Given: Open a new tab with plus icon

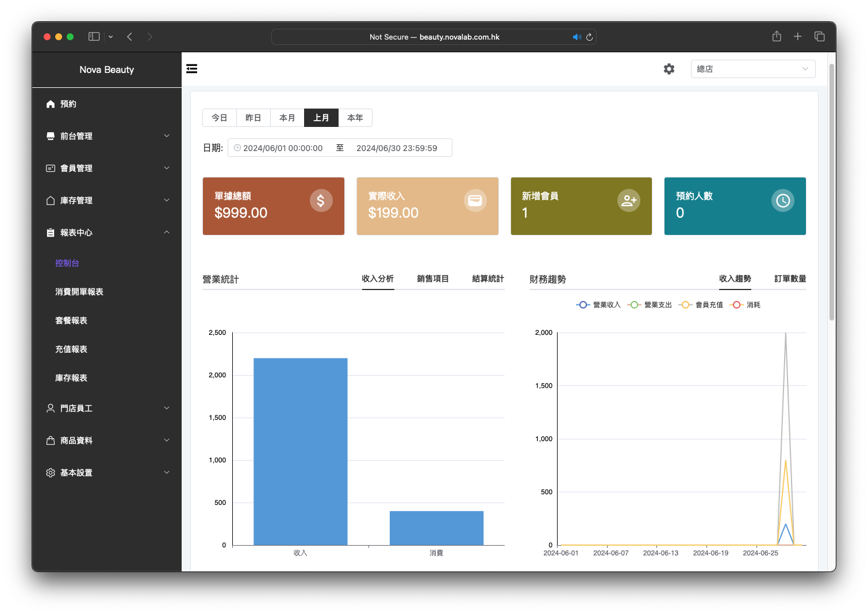Looking at the screenshot, I should [798, 36].
